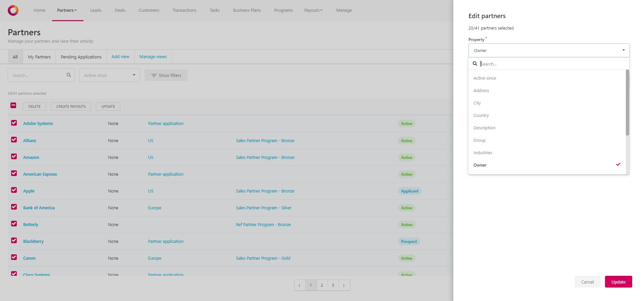Switch to Pending Applications tab
Viewport: 644px width, 301px height.
[x=81, y=57]
